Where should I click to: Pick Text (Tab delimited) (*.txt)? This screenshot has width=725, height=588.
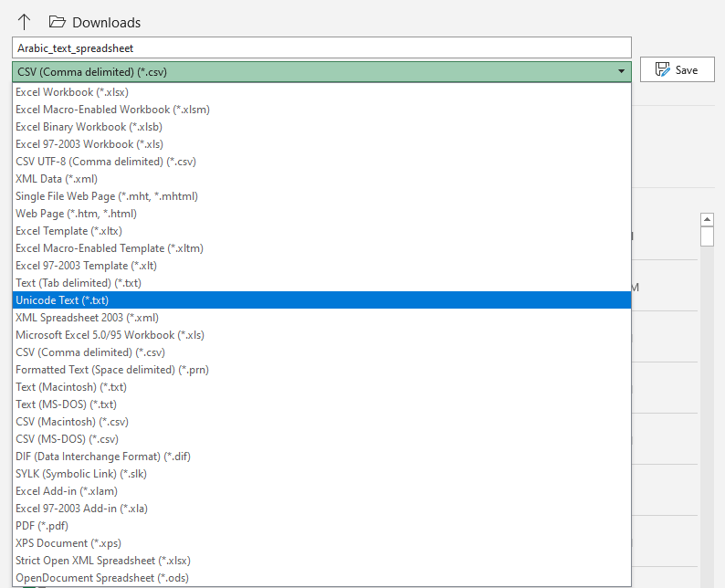[x=321, y=283]
